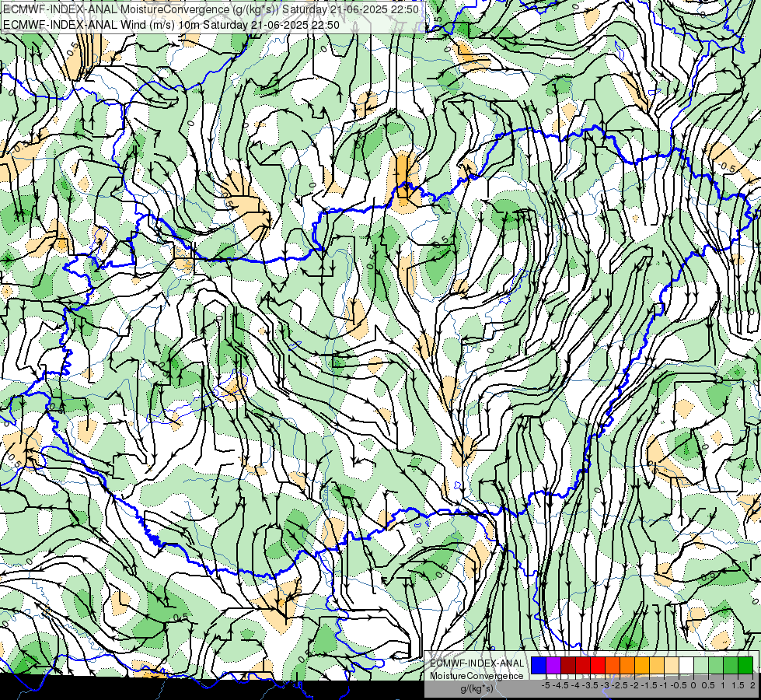The image size is (761, 700).
Task: Click the legend tick value '-2.5'
Action: pos(620,685)
